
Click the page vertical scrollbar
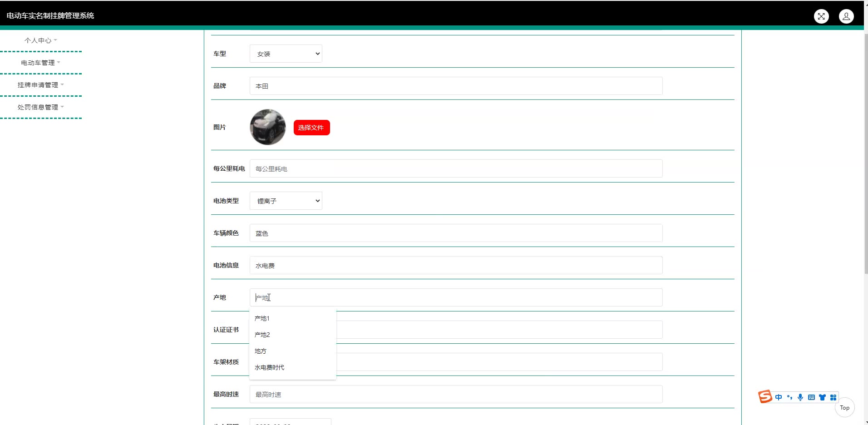tap(866, 153)
